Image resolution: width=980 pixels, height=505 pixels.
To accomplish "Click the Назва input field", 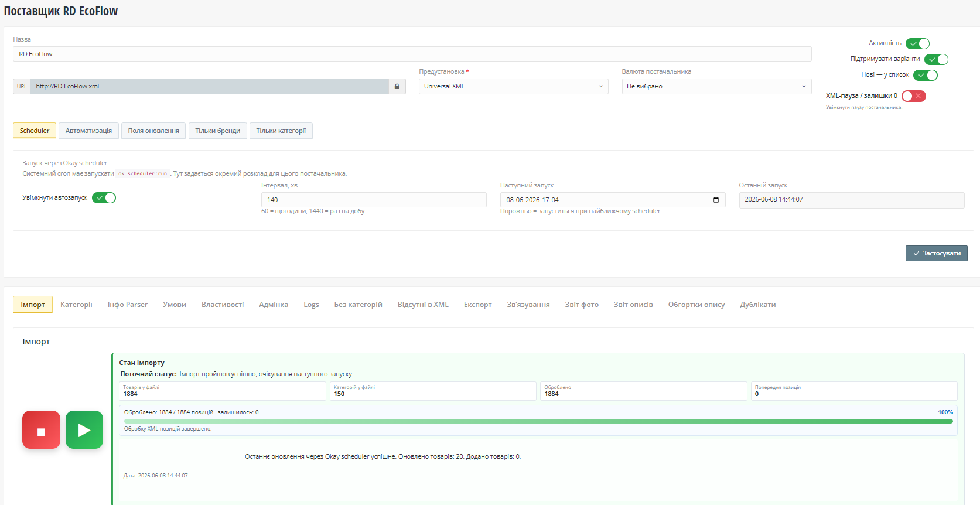I will [x=412, y=54].
